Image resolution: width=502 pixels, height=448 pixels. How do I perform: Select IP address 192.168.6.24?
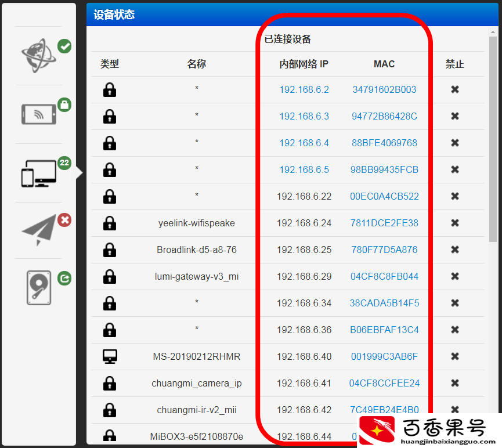point(304,223)
